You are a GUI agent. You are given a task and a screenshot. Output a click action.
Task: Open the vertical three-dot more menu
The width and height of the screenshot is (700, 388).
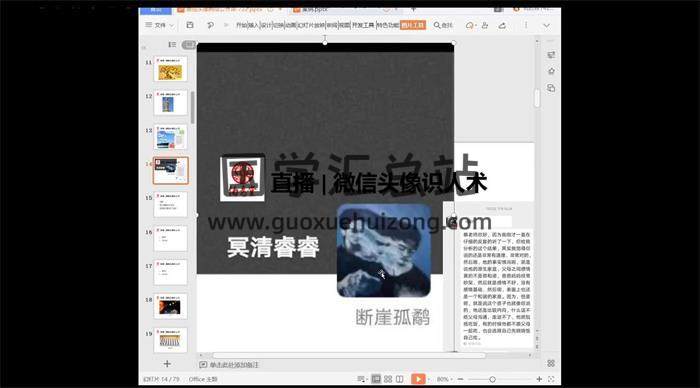point(525,25)
